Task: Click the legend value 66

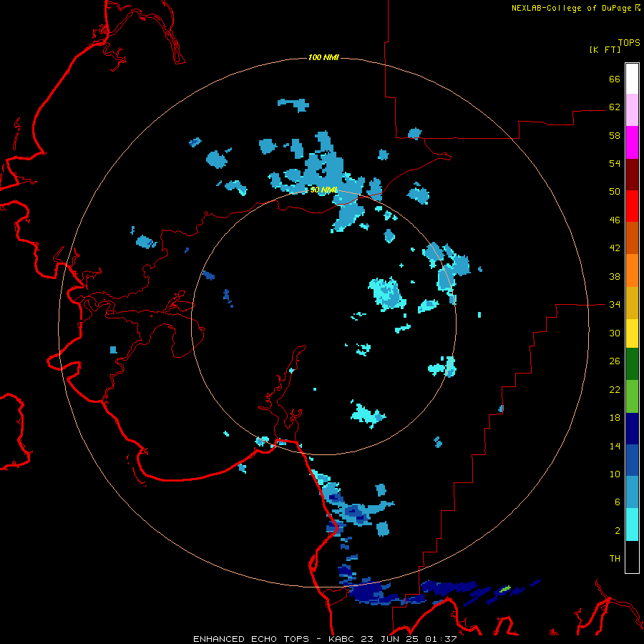Action: [615, 79]
